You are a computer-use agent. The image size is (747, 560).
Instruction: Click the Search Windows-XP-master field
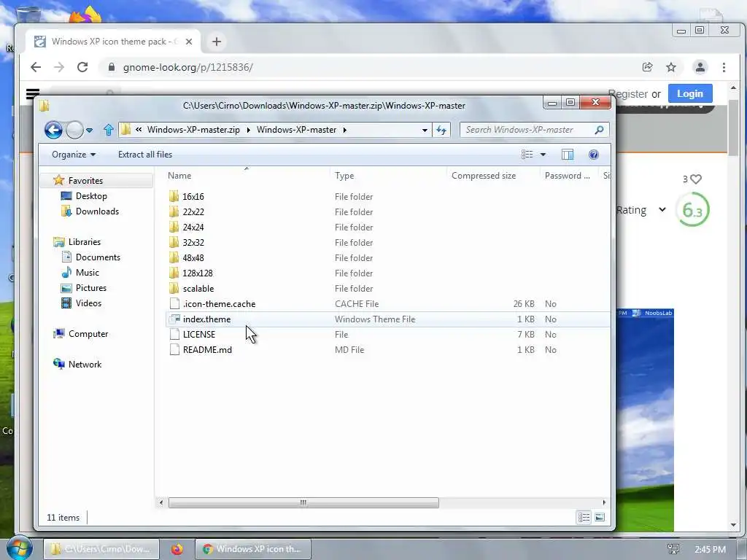coord(527,130)
